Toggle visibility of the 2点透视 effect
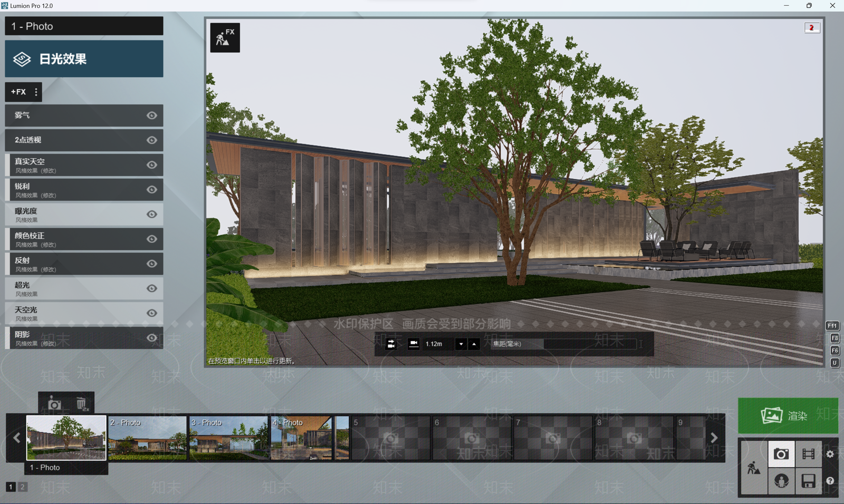844x504 pixels. coord(152,140)
